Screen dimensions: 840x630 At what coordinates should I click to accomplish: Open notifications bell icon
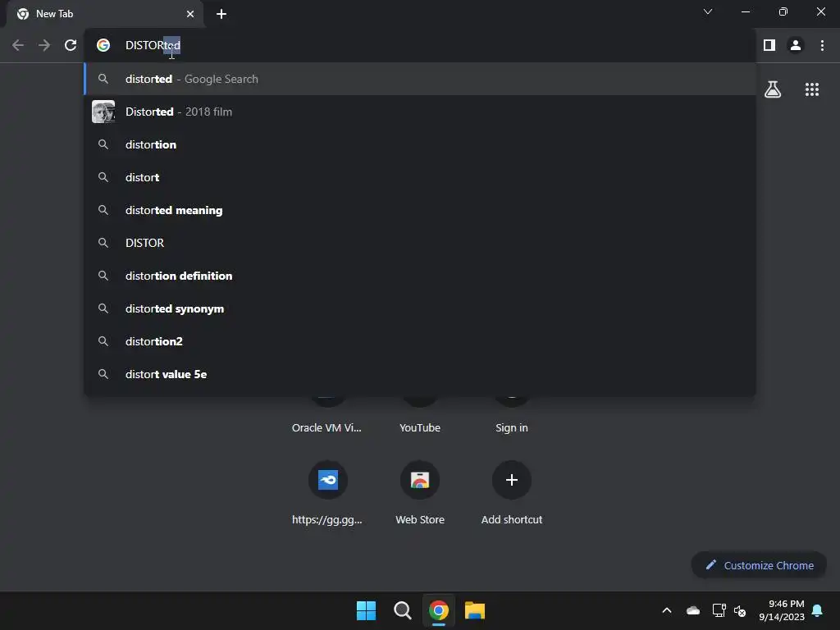pyautogui.click(x=818, y=610)
